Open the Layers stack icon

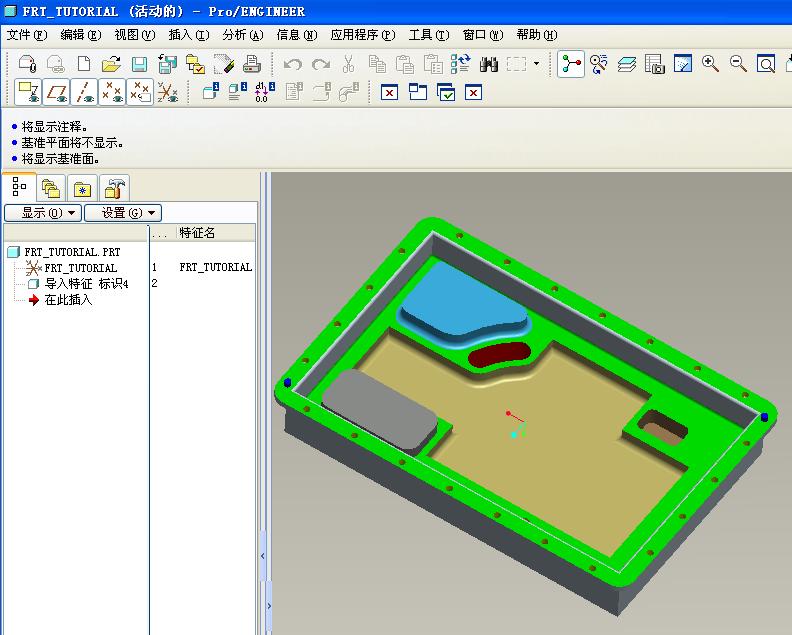tap(627, 65)
